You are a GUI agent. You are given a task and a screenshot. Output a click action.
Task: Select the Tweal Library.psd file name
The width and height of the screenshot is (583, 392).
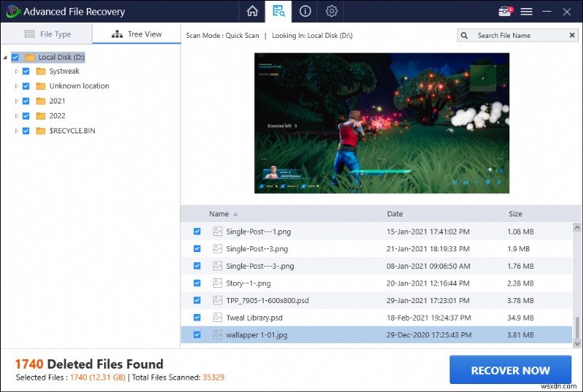point(254,318)
